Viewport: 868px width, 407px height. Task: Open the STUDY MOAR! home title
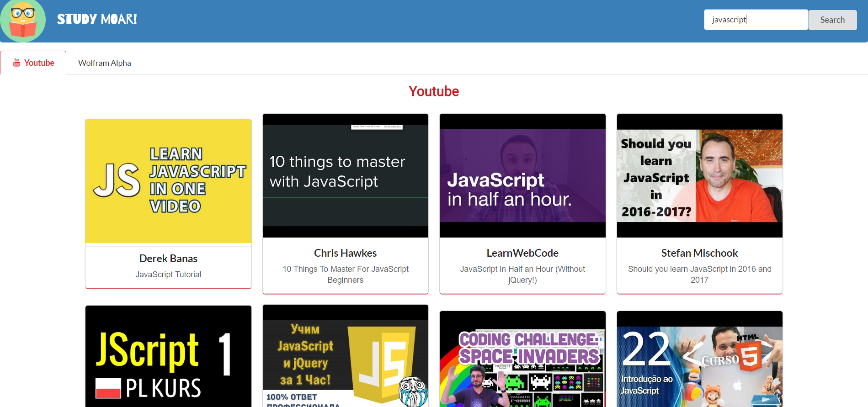[x=97, y=19]
